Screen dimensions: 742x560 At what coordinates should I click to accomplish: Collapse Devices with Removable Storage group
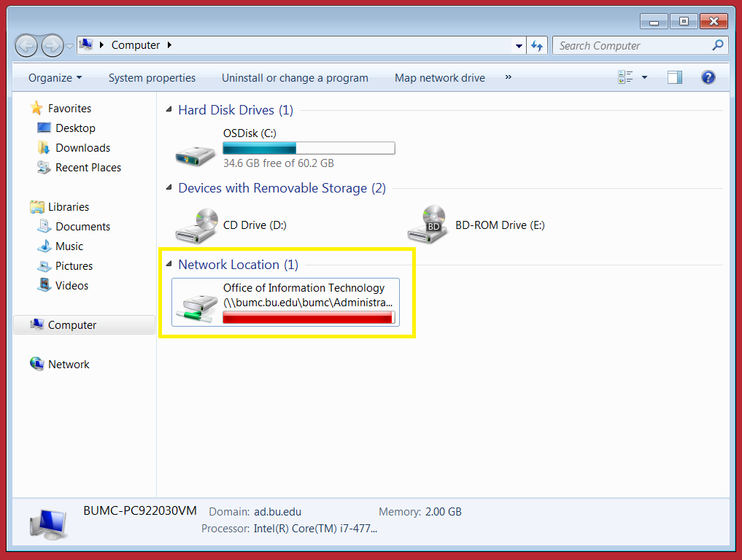(x=169, y=187)
